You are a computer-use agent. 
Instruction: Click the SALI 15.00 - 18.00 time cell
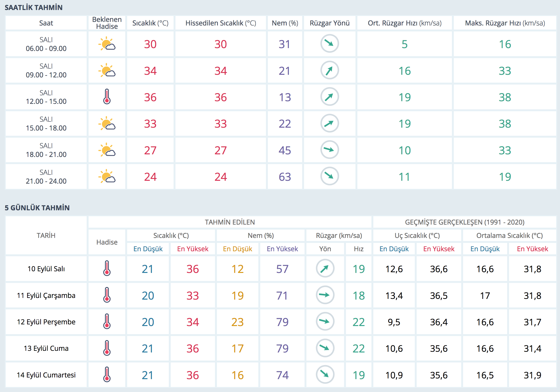46,124
